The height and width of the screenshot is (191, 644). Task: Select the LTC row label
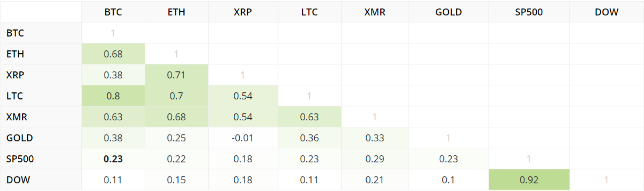14,96
